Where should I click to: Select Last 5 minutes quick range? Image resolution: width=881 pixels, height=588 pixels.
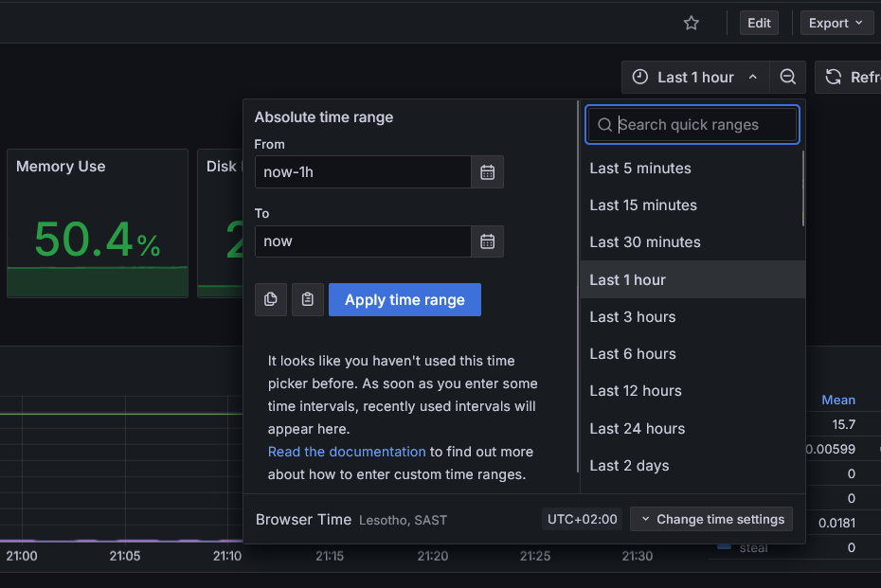pyautogui.click(x=640, y=169)
